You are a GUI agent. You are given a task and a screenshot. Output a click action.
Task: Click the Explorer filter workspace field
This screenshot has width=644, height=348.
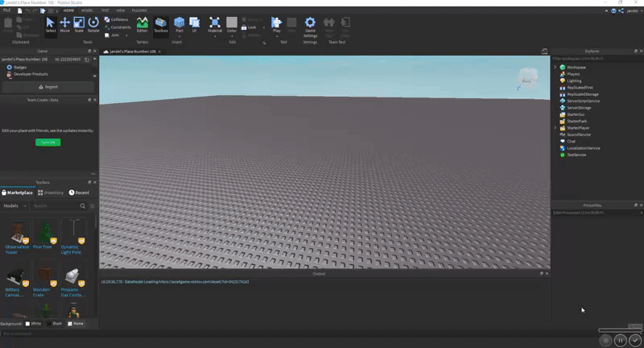tap(595, 59)
